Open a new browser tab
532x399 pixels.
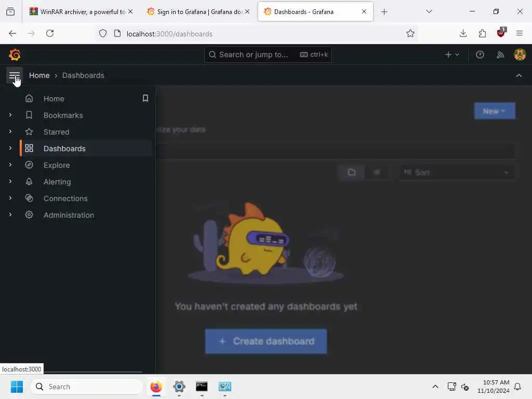(x=384, y=12)
